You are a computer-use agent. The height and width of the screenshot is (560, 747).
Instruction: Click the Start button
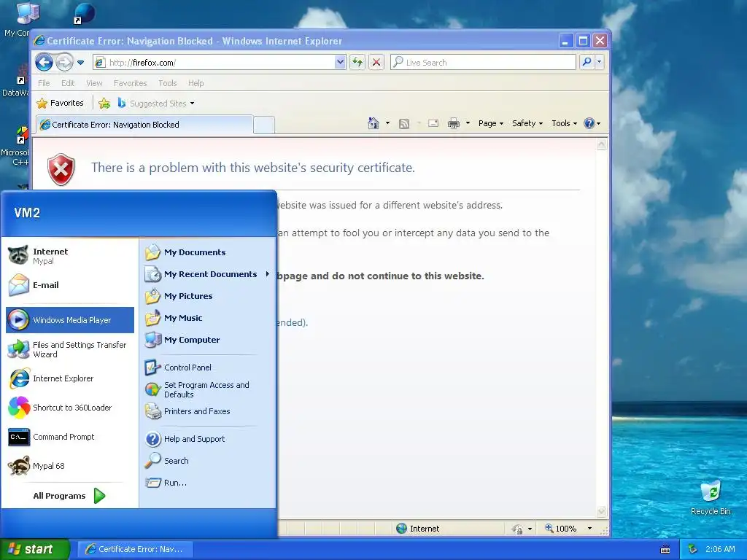tap(34, 549)
